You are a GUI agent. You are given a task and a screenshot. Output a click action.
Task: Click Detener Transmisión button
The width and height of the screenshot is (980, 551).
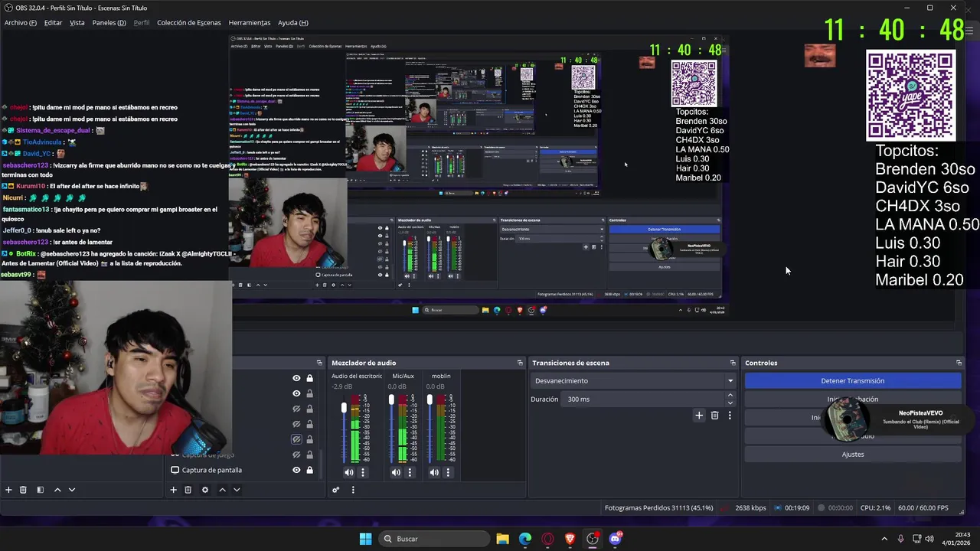tap(852, 380)
